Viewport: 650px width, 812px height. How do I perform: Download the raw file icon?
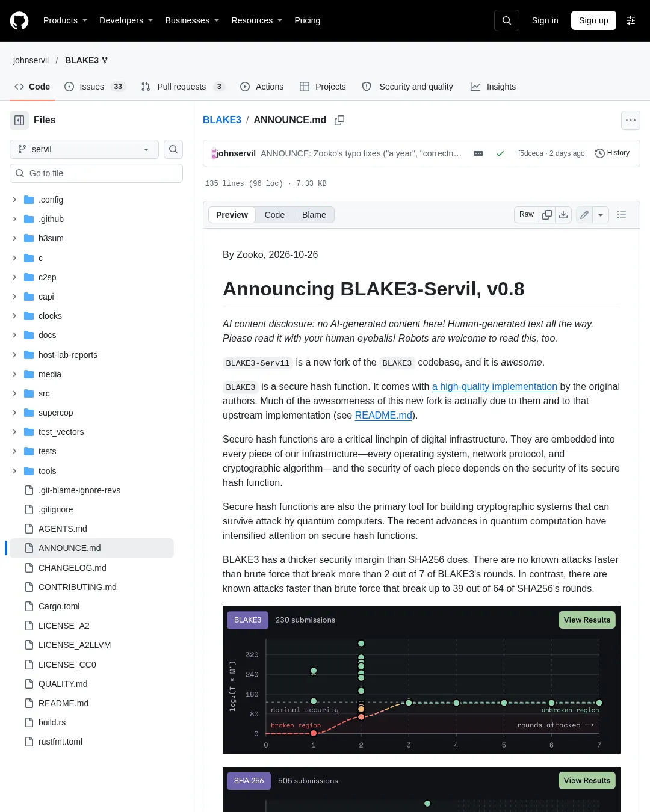(x=563, y=215)
